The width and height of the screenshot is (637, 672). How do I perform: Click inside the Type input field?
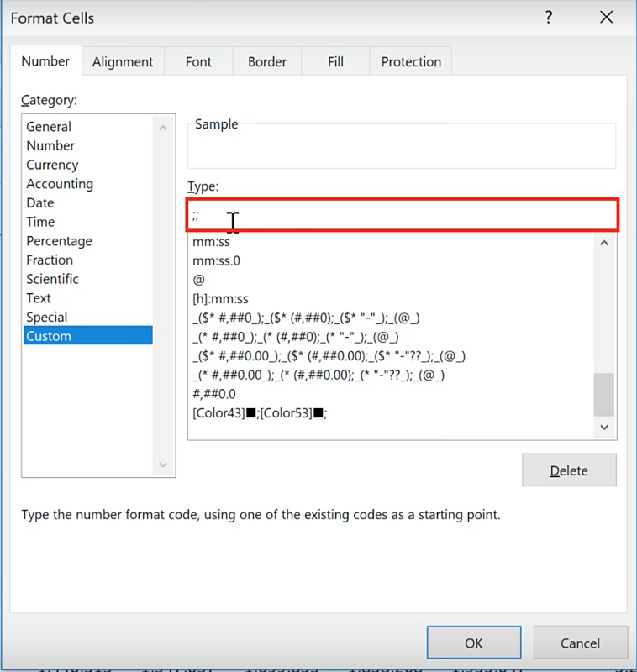403,215
